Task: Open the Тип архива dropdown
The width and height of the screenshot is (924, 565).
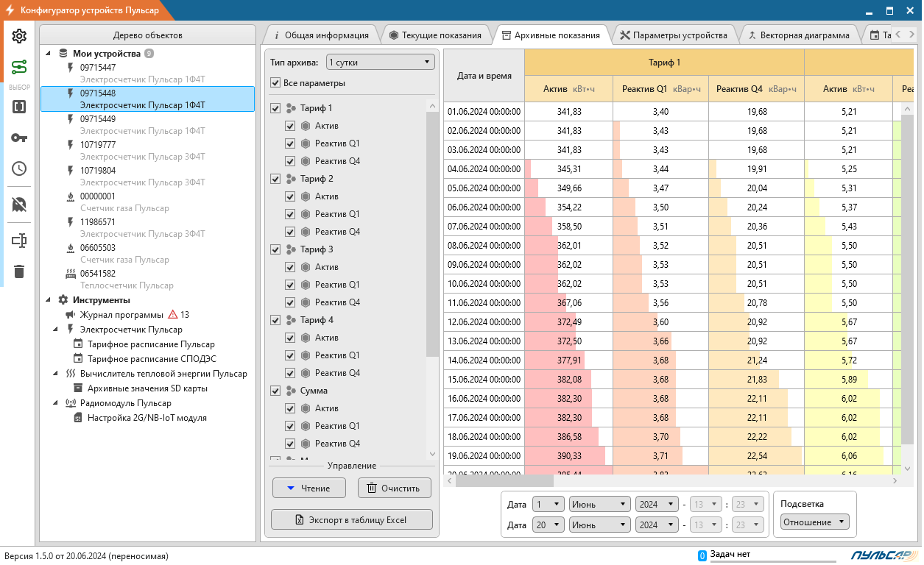Action: coord(380,63)
